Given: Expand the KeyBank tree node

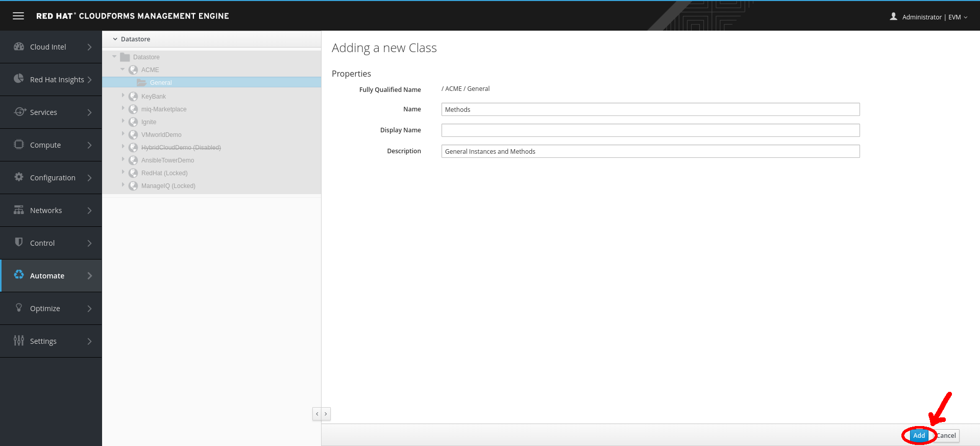Looking at the screenshot, I should coord(123,96).
